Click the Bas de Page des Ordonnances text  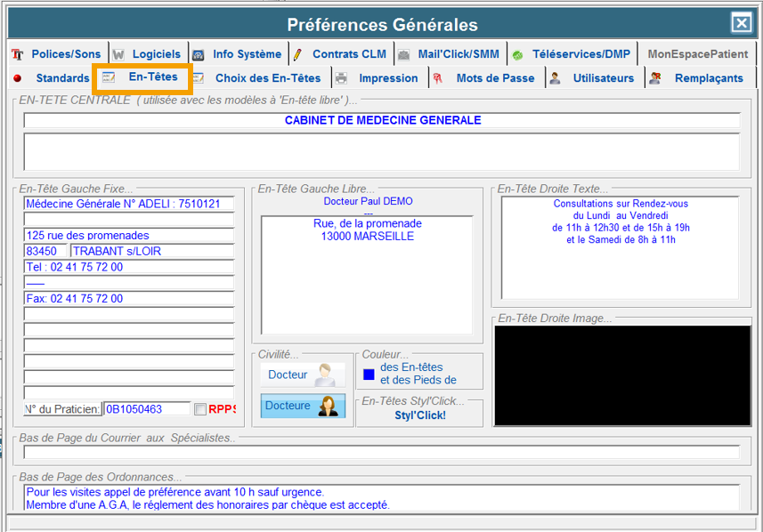coord(382,497)
